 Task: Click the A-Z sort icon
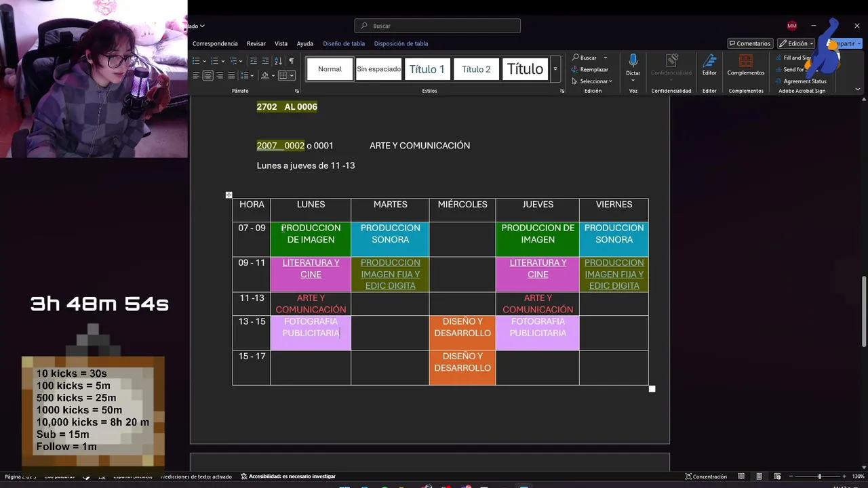(278, 61)
